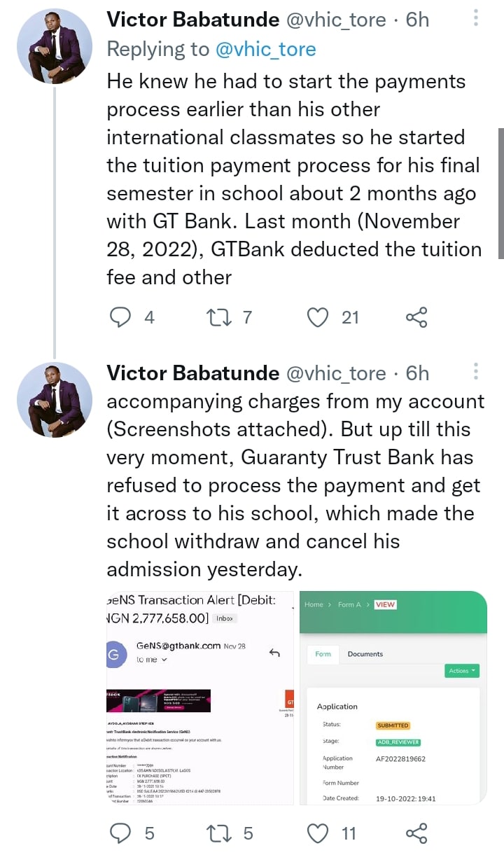Open more options for the first tweet
This screenshot has height=855, width=504.
tap(476, 19)
